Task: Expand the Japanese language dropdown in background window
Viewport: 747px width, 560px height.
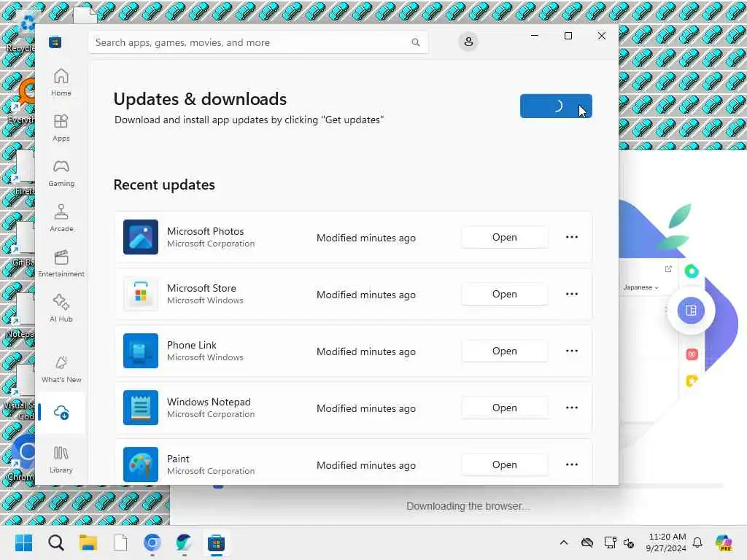Action: 640,287
